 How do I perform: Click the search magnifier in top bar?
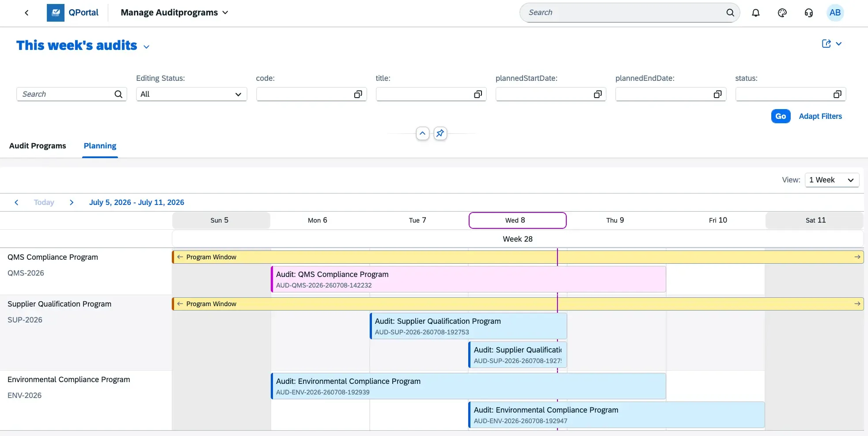point(730,13)
